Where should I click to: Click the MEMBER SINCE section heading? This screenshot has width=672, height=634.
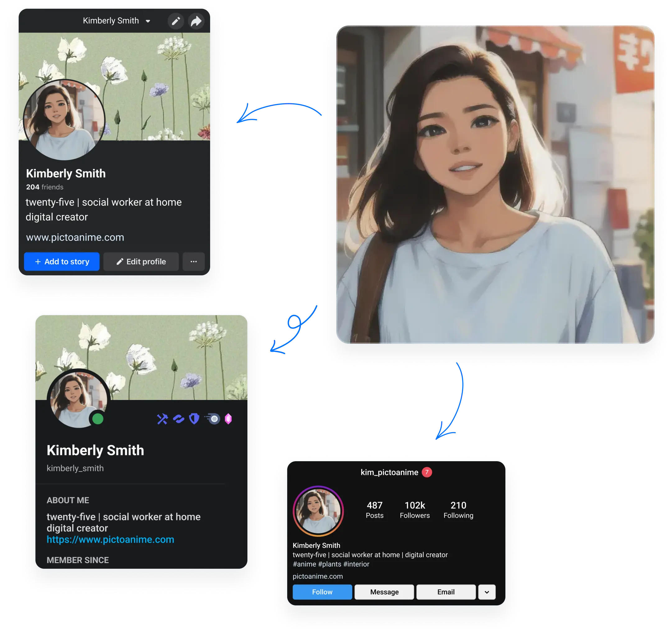[78, 560]
